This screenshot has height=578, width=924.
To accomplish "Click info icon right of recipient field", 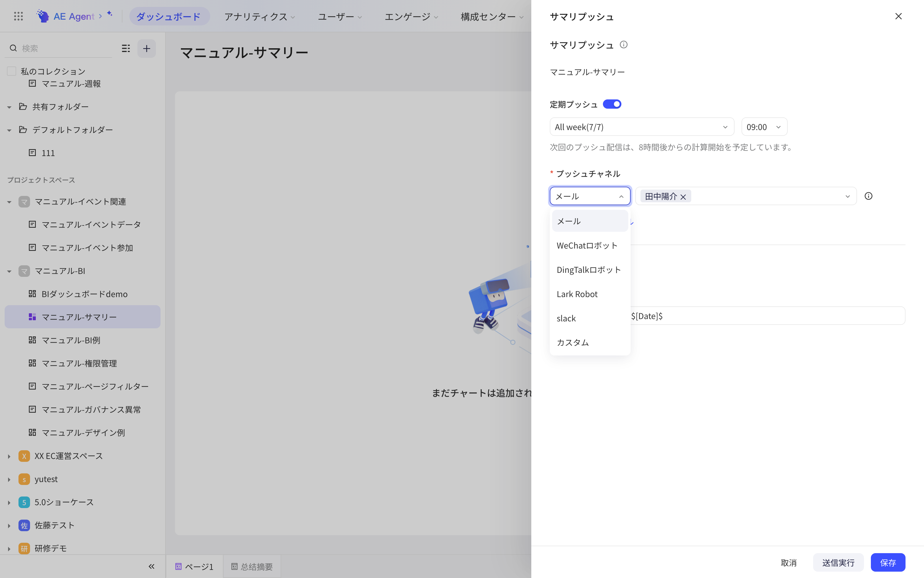I will [869, 196].
